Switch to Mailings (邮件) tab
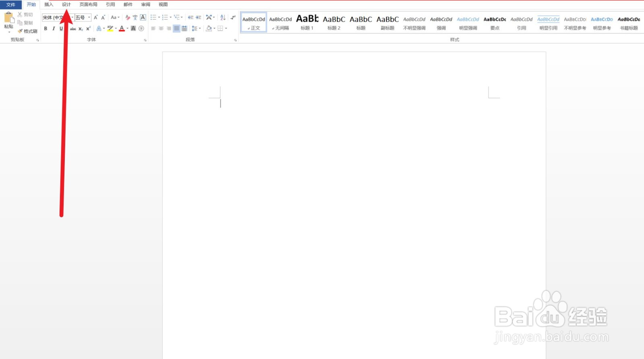 click(x=128, y=4)
